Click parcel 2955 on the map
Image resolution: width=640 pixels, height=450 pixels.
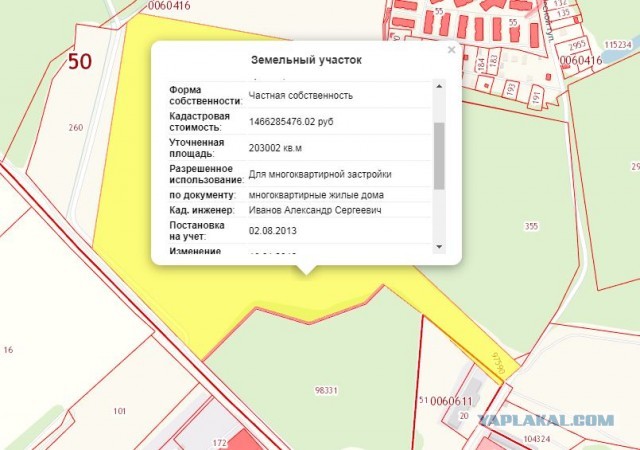577,45
